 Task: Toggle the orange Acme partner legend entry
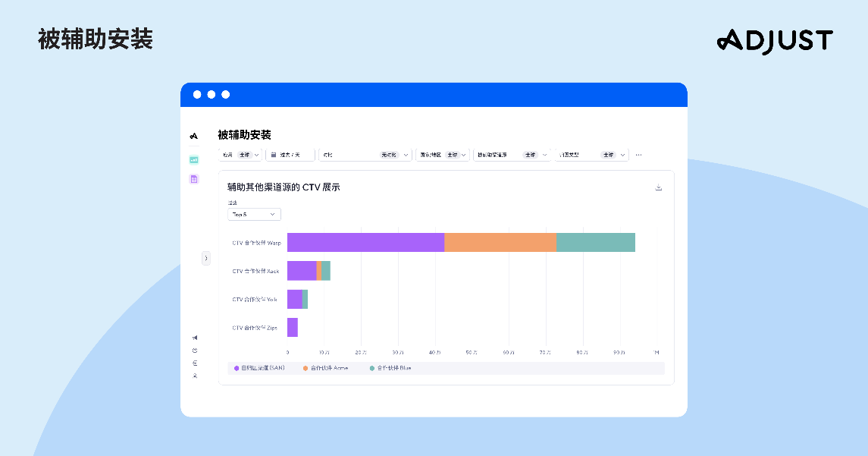[325, 368]
